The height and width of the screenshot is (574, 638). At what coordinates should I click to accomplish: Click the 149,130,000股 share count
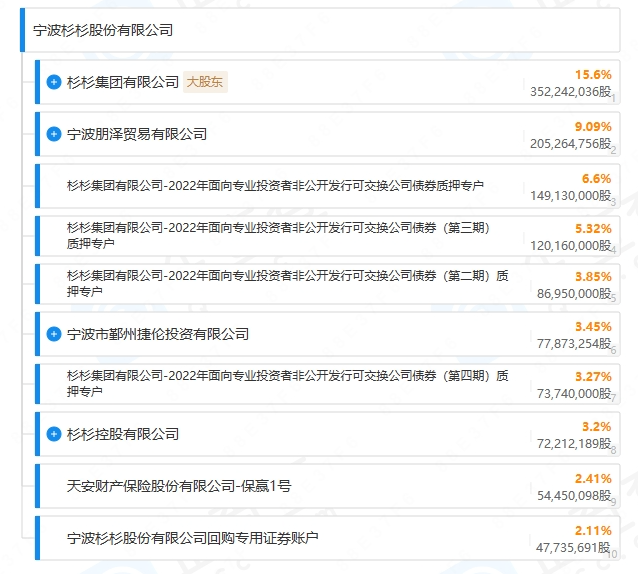click(x=570, y=196)
